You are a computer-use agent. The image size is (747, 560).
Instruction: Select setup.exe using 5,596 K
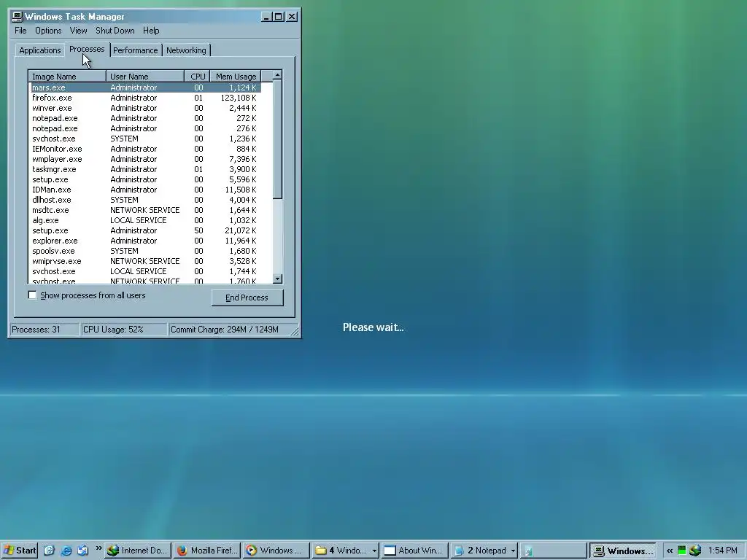click(145, 179)
